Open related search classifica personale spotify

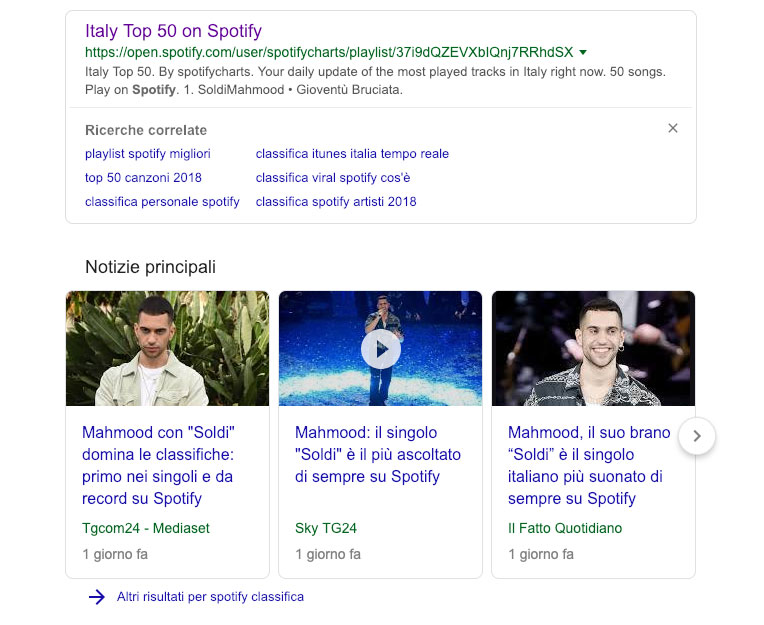(162, 202)
